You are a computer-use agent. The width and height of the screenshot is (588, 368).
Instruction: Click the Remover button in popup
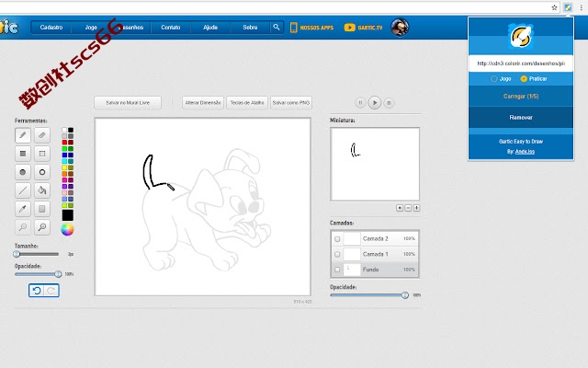(x=521, y=118)
